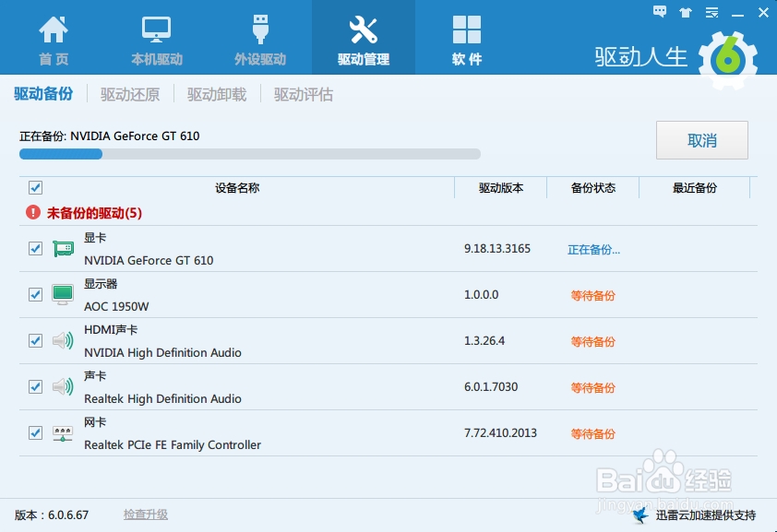Click the AOC 1950W monitor icon
The height and width of the screenshot is (532, 777).
pyautogui.click(x=63, y=294)
